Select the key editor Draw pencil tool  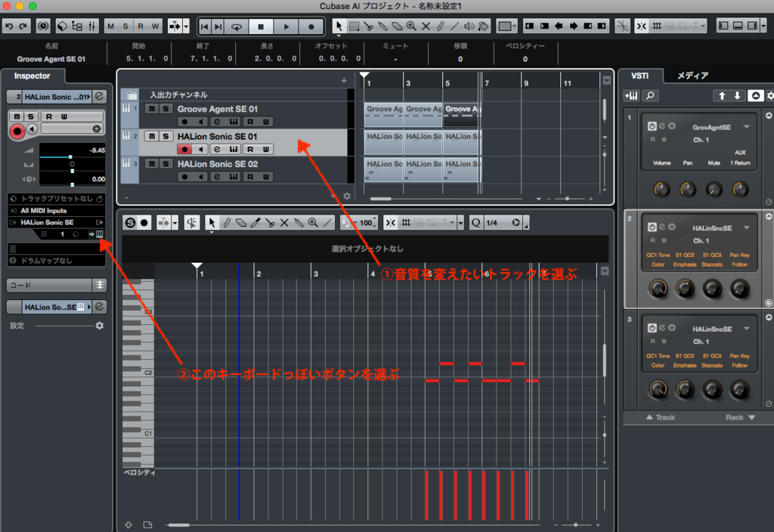pos(227,223)
